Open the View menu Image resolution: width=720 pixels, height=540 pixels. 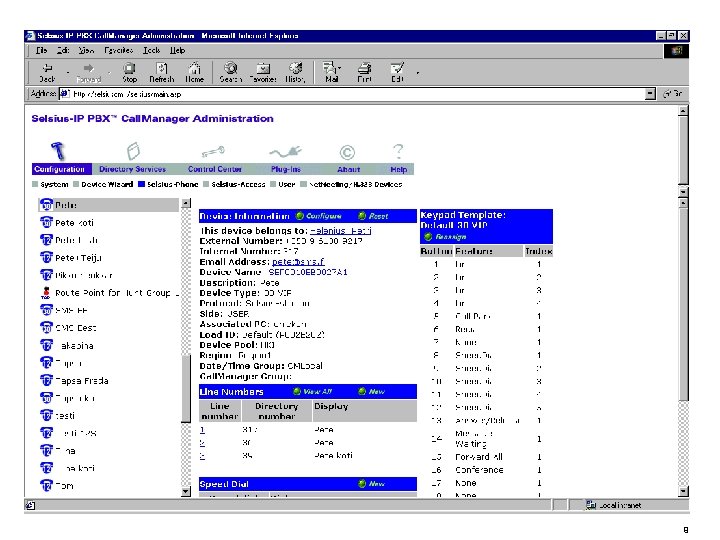pos(86,51)
